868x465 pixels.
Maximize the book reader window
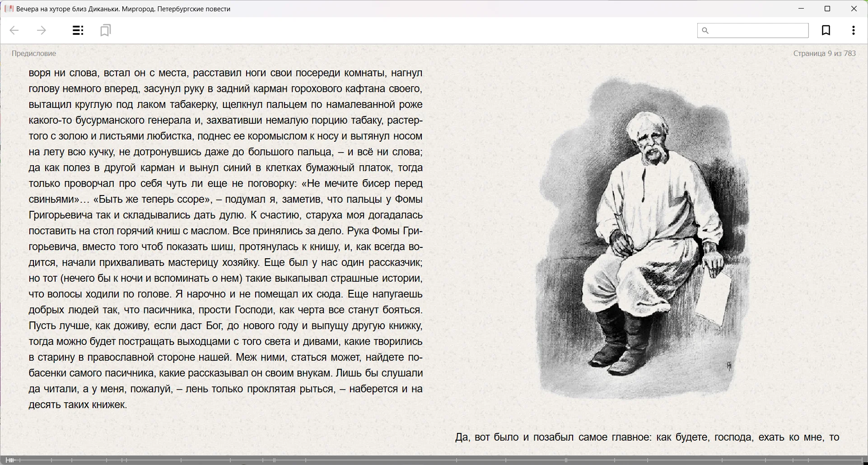point(827,9)
